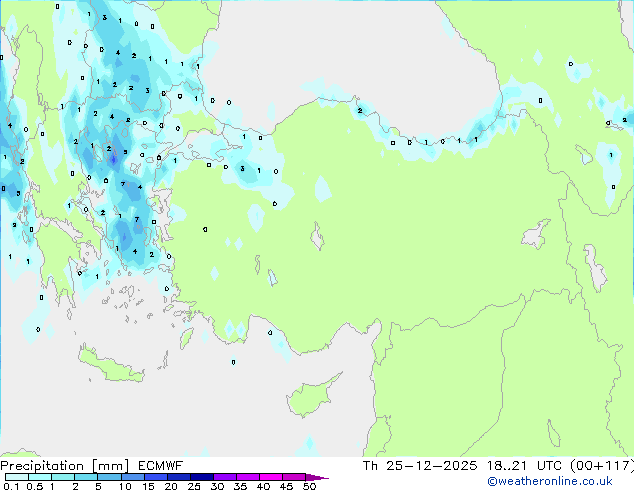Click the darkest blue precipitation cell over Greece
This screenshot has width=634, height=490.
114,160
